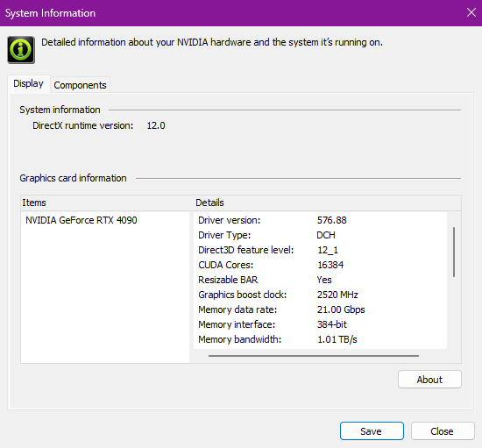Click the CUDA Cores label
The image size is (482, 448).
pyautogui.click(x=225, y=265)
